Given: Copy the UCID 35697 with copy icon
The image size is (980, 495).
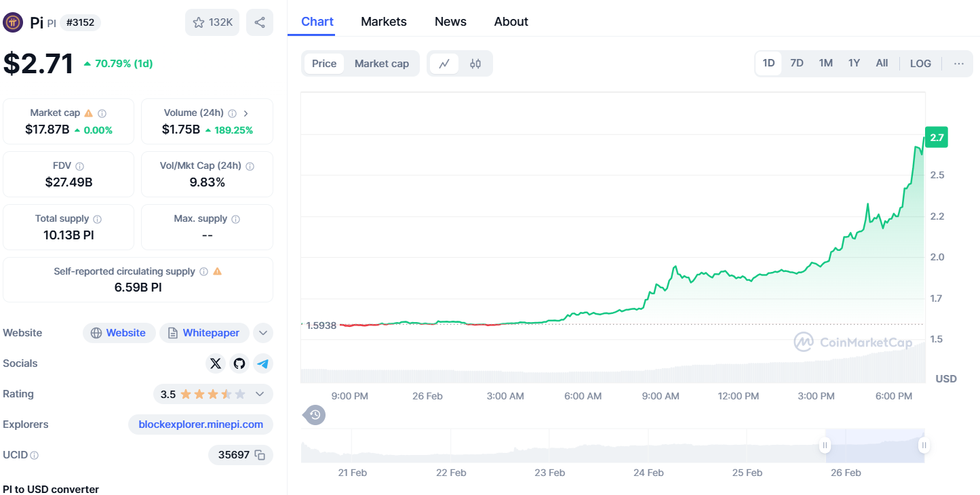Looking at the screenshot, I should [260, 455].
